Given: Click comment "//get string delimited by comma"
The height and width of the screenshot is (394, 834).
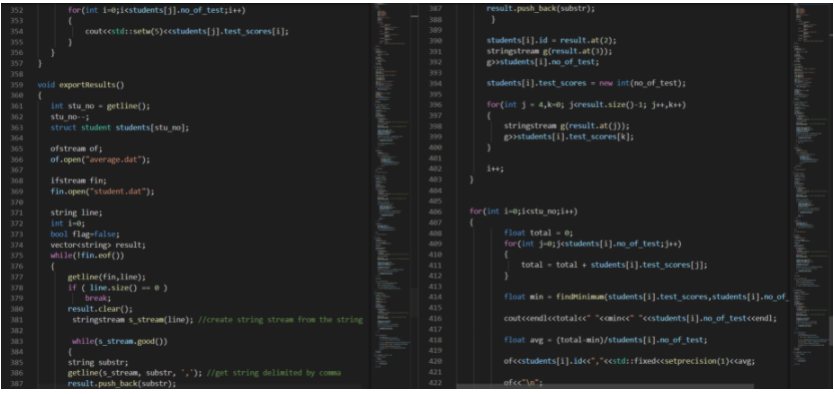Looking at the screenshot, I should pyautogui.click(x=274, y=373).
